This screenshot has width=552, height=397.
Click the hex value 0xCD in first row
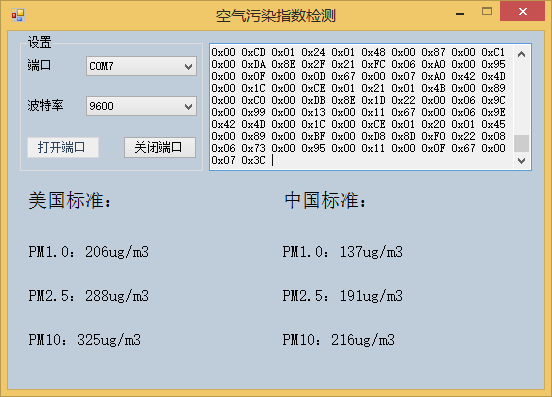[x=253, y=52]
